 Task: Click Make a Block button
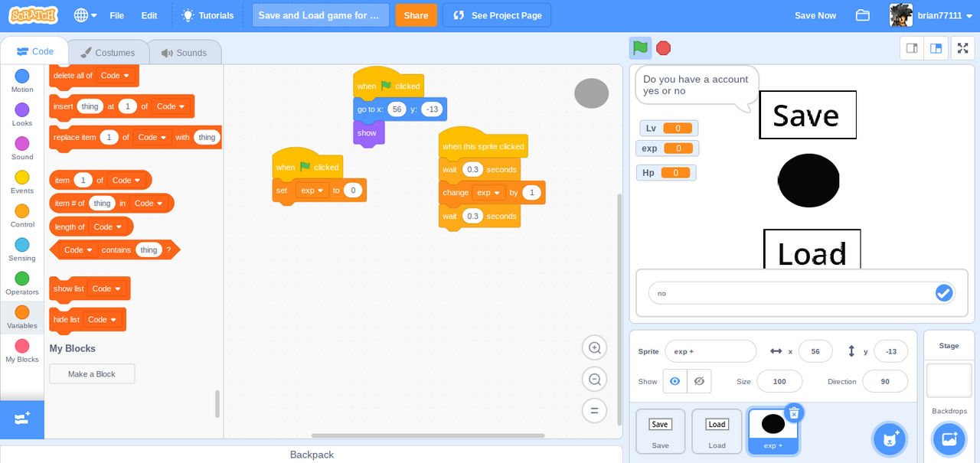point(92,374)
